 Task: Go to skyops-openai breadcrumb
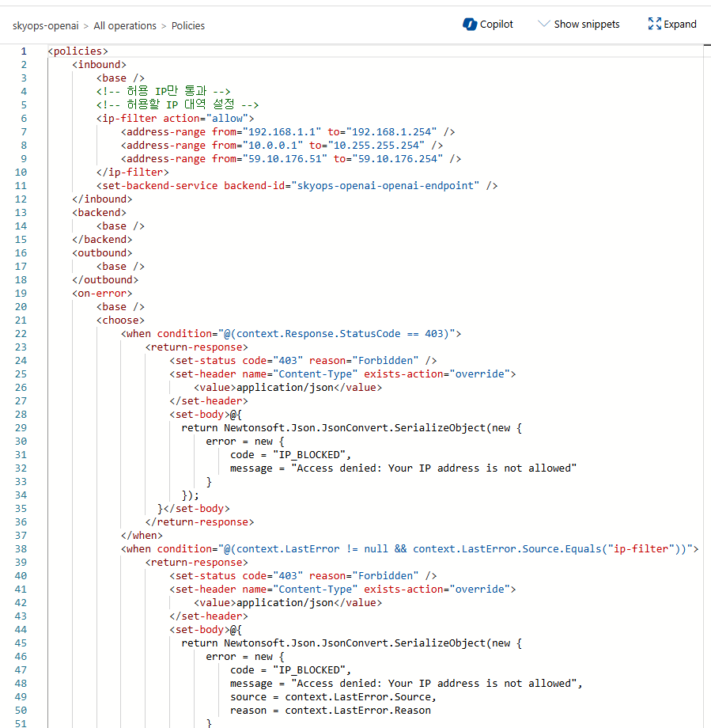45,26
